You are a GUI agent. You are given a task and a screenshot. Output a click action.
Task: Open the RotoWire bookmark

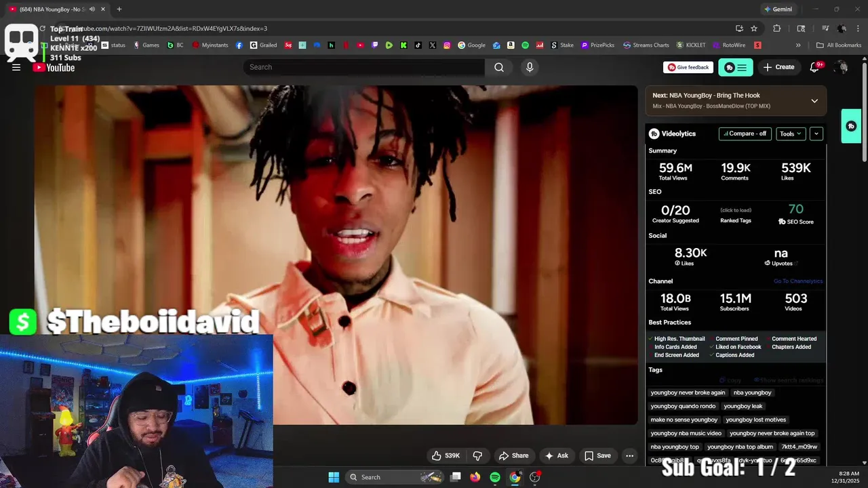[729, 45]
